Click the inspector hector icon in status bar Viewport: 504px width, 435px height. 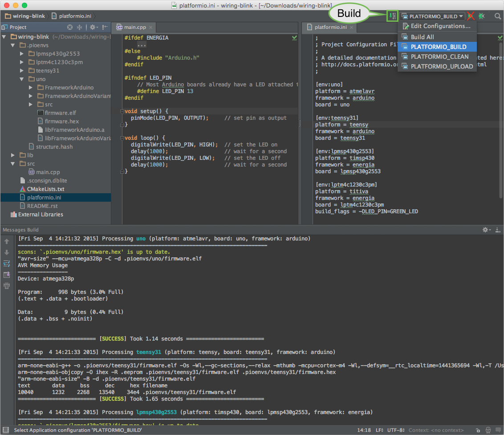(488, 430)
